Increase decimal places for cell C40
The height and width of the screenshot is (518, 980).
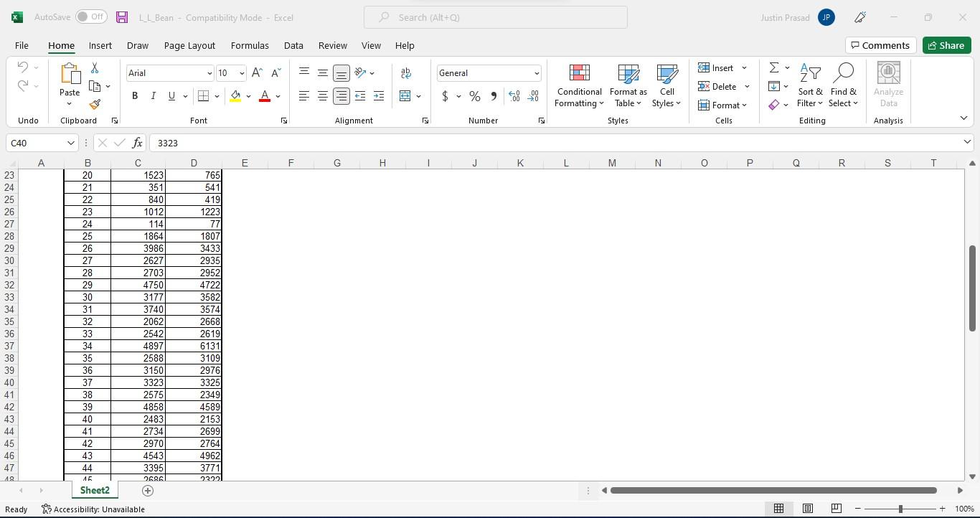514,95
